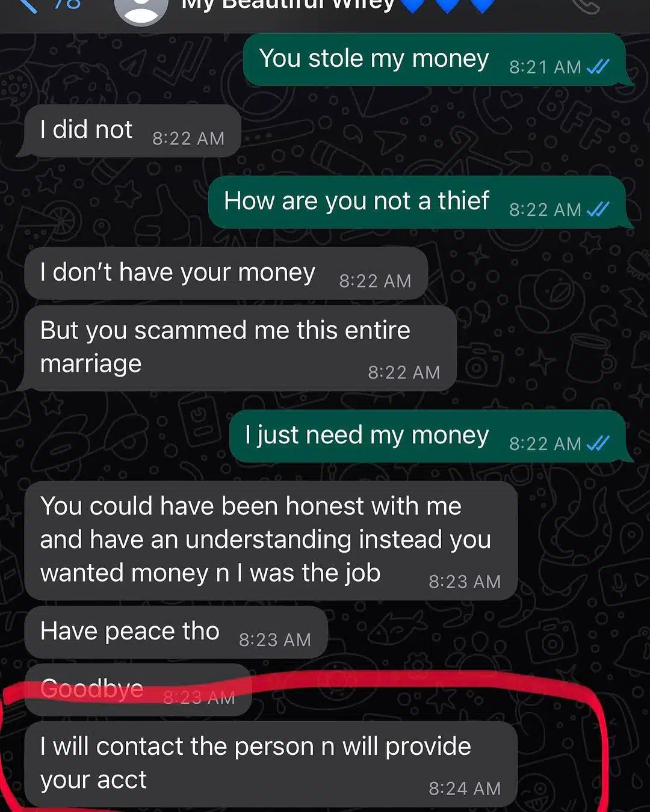Select the 'Have peace tho' message
650x812 pixels.
coord(176,632)
